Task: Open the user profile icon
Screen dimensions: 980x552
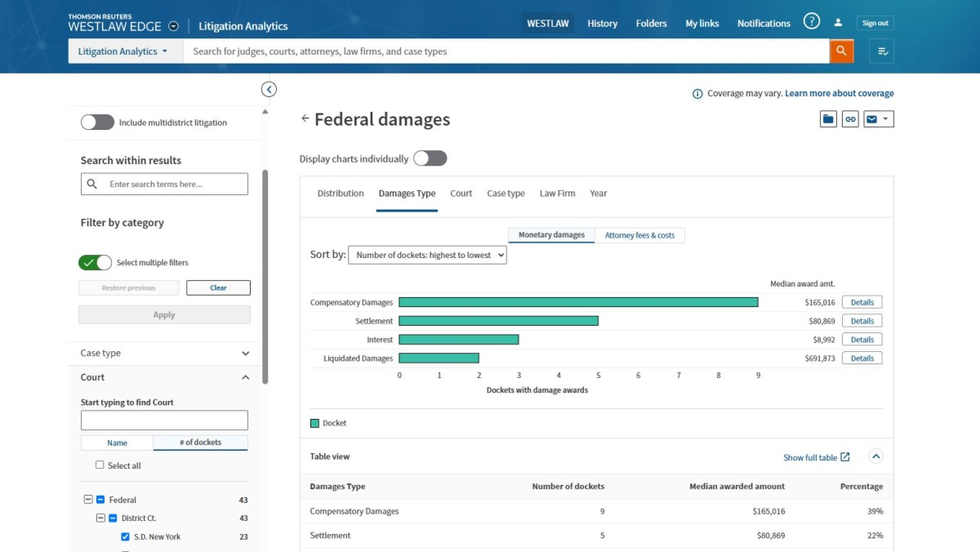Action: (838, 23)
